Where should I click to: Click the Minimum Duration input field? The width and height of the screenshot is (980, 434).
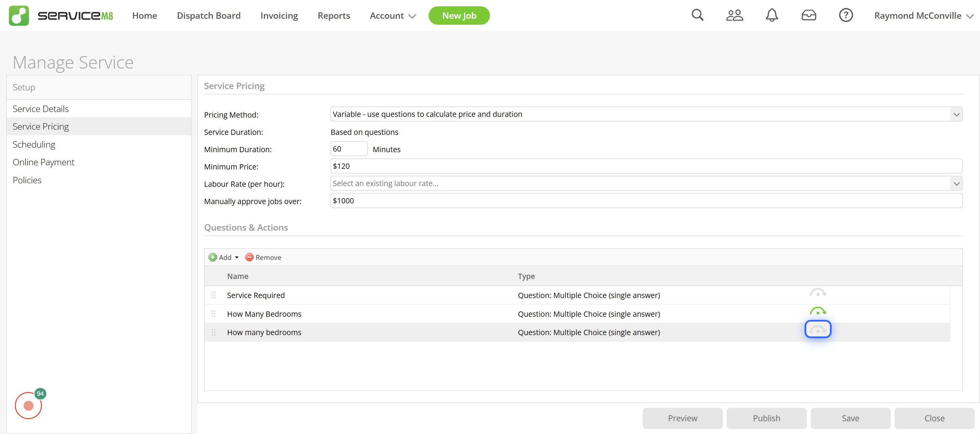click(x=349, y=149)
